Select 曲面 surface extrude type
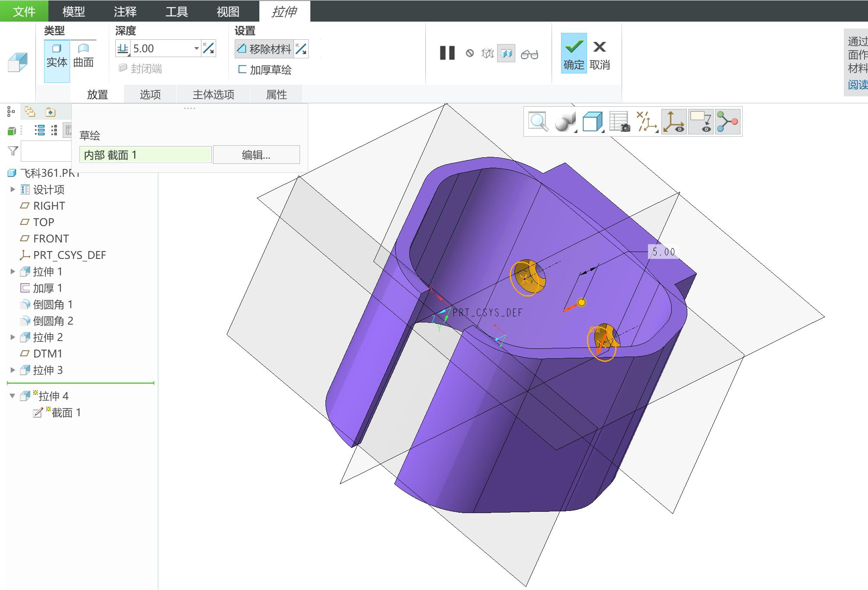Viewport: 868px width, 590px height. [x=83, y=56]
